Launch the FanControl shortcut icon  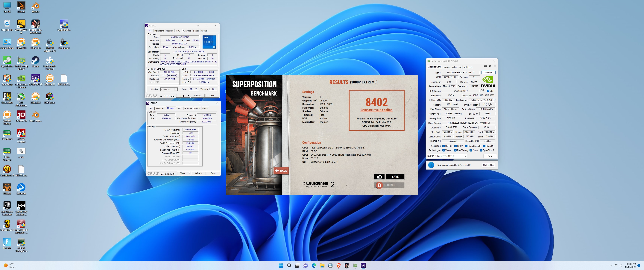pos(50,63)
